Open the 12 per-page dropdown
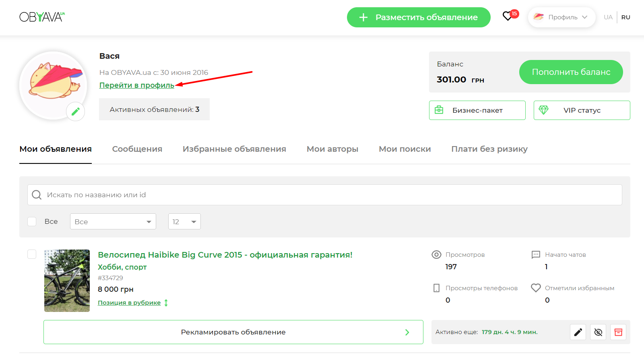 pyautogui.click(x=184, y=221)
